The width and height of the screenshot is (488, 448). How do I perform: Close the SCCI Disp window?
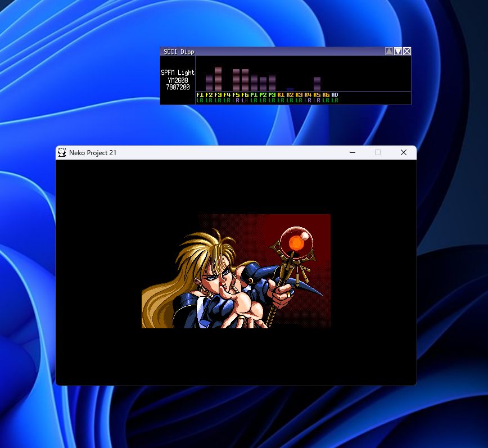[x=407, y=51]
